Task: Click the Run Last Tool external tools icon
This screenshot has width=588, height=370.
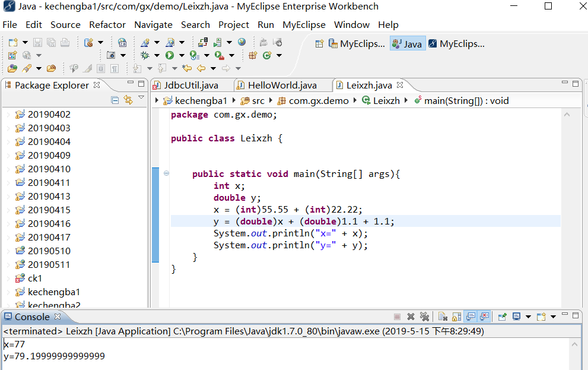Action: (x=220, y=56)
